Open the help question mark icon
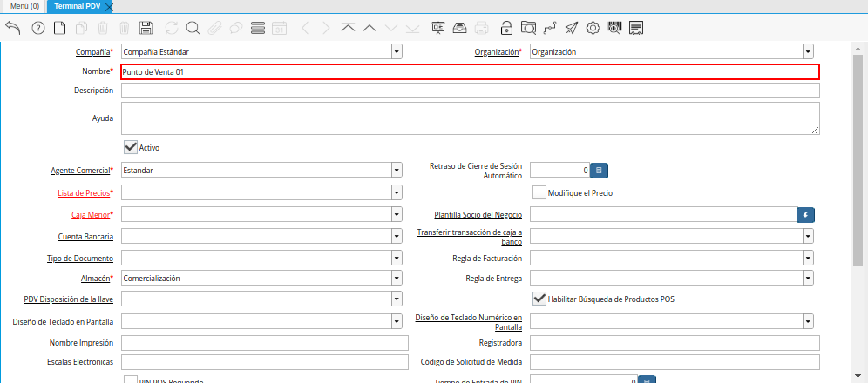This screenshot has width=868, height=383. click(38, 28)
